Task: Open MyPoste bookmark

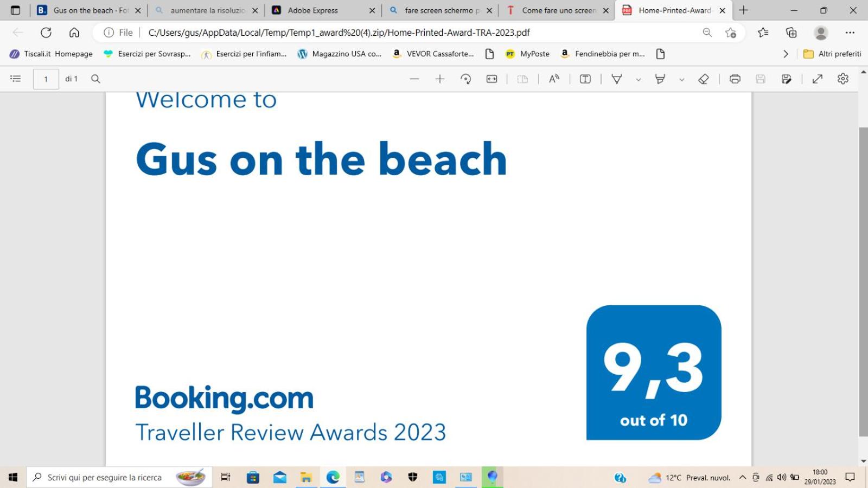Action: click(x=527, y=54)
